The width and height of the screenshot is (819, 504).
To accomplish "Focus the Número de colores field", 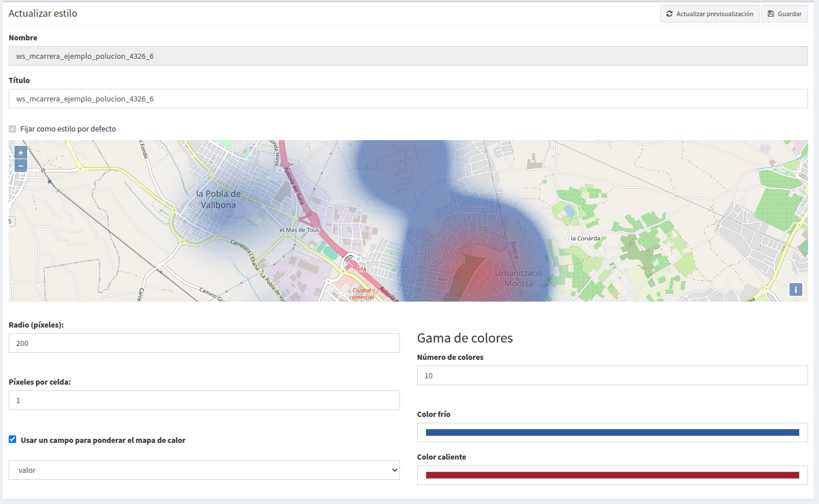I will tap(612, 375).
